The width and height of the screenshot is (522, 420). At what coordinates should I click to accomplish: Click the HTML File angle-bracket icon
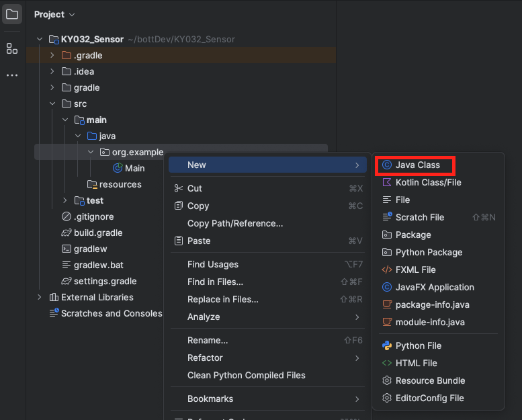[387, 363]
